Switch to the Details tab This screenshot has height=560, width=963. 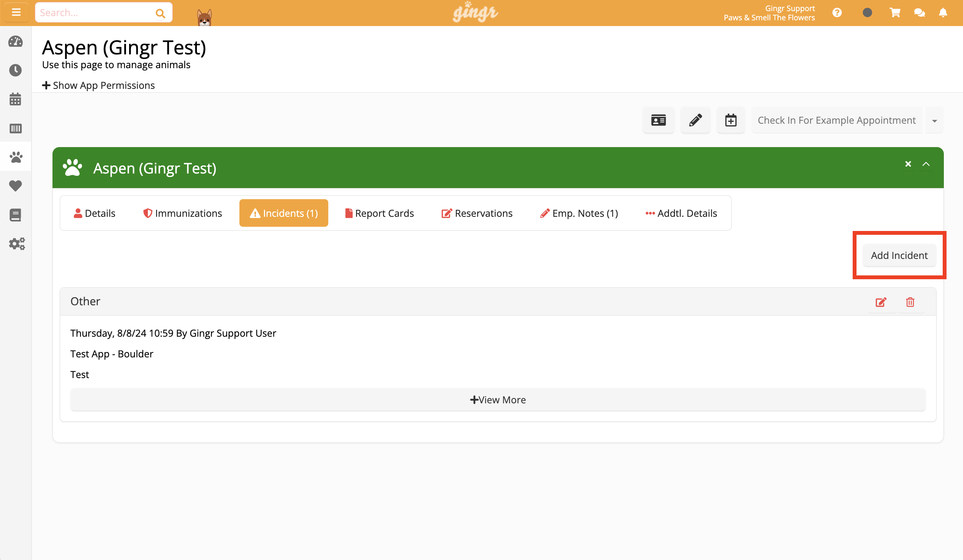point(94,213)
